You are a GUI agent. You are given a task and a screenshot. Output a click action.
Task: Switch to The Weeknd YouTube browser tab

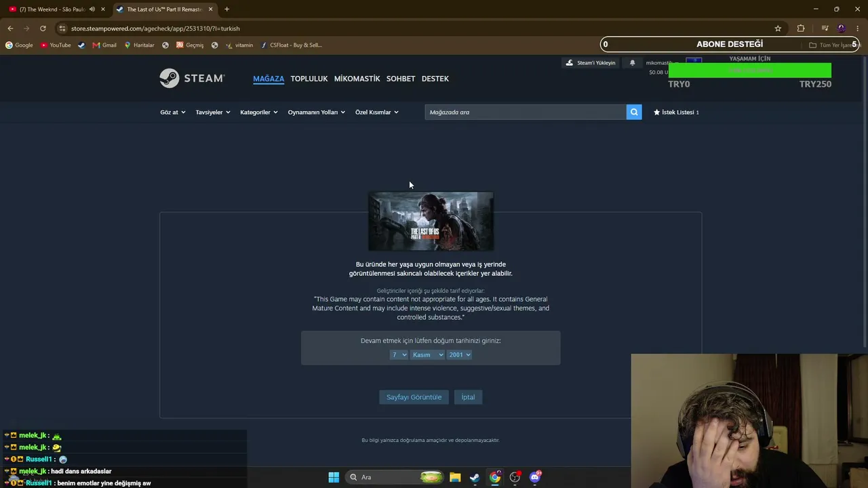pyautogui.click(x=52, y=9)
